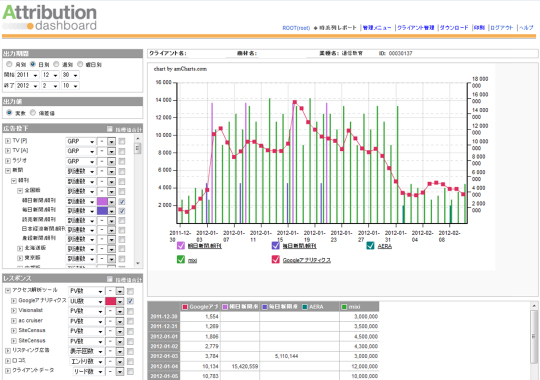The height and width of the screenshot is (380, 540).
Task: Open the start year 2011 dropdown
Action: [x=27, y=75]
